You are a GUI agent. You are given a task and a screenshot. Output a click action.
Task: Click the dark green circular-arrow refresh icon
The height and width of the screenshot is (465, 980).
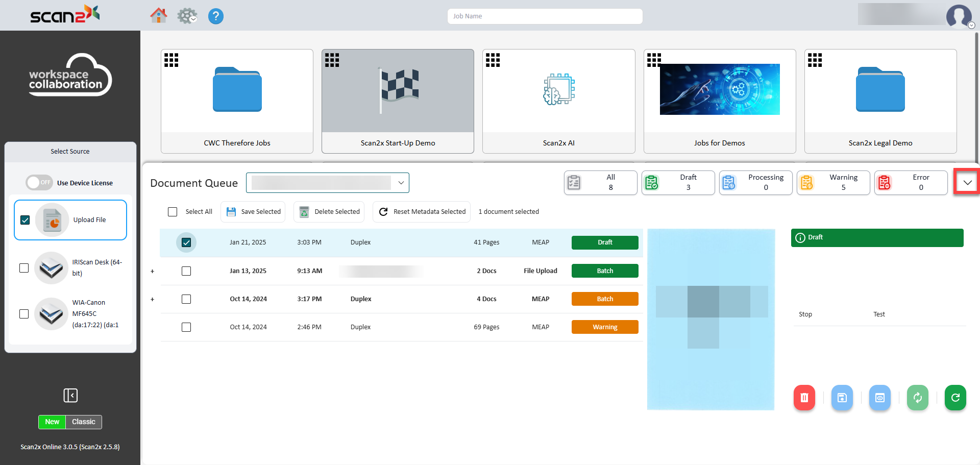point(955,398)
